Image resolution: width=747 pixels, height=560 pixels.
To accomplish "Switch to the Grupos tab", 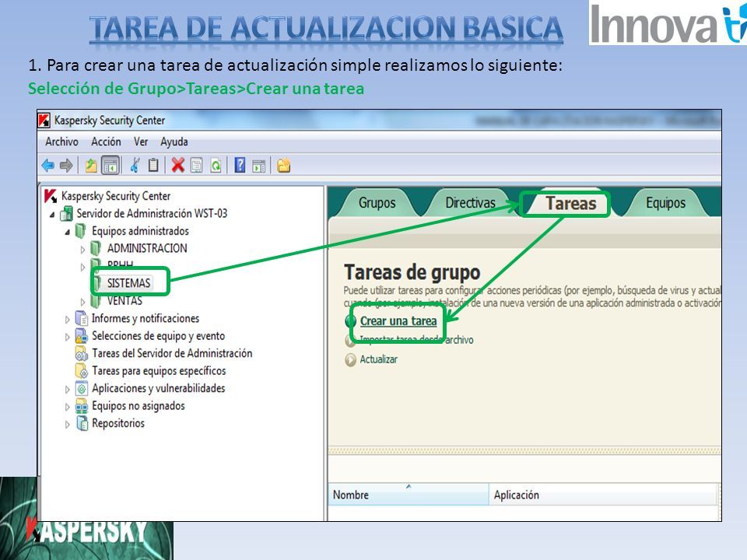I will 377,203.
